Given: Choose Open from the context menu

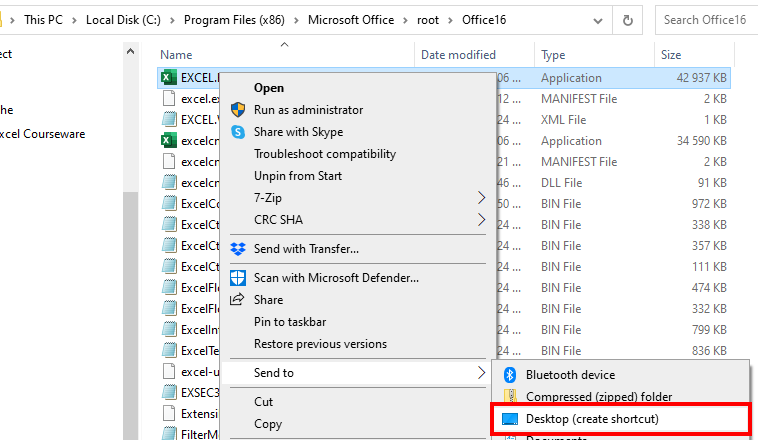Looking at the screenshot, I should [269, 88].
